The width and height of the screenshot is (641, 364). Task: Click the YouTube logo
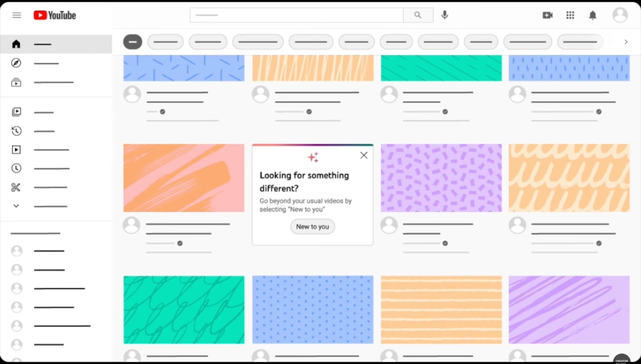point(55,15)
